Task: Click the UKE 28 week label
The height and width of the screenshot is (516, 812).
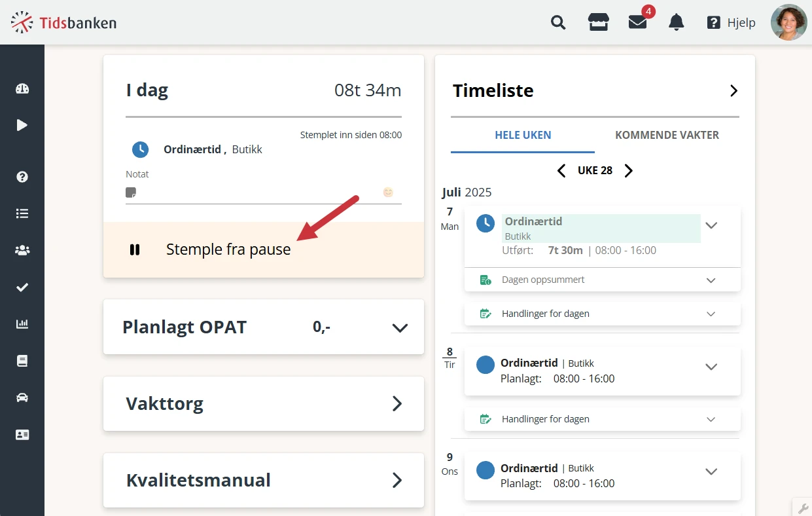Action: pyautogui.click(x=595, y=170)
